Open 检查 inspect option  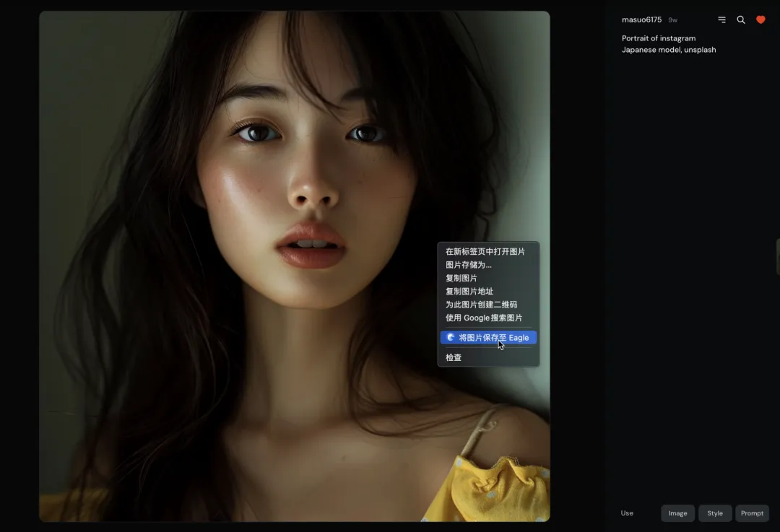point(454,357)
